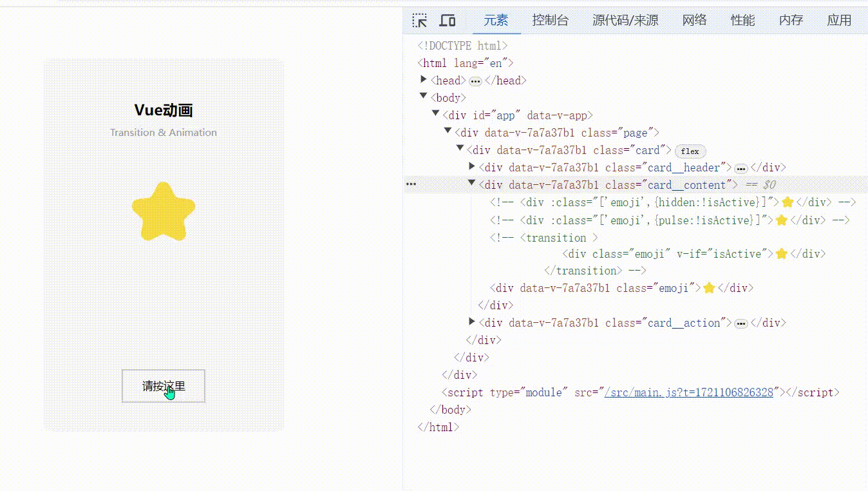Click the 请按这里 button
The image size is (868, 491).
(x=164, y=386)
